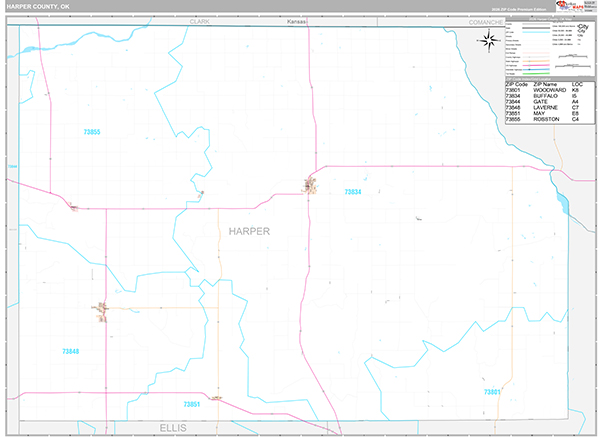
Task: Select the 73851 ZIP code label
Action: pos(193,403)
